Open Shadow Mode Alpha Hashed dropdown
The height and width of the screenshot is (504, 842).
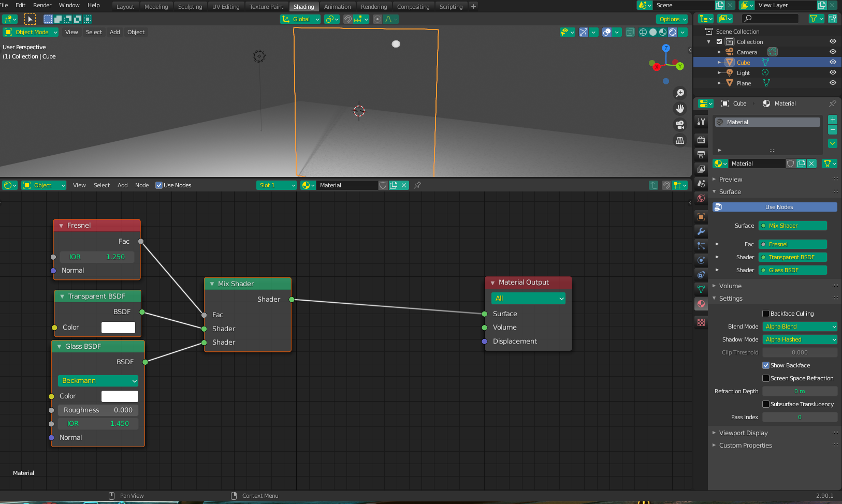coord(800,339)
